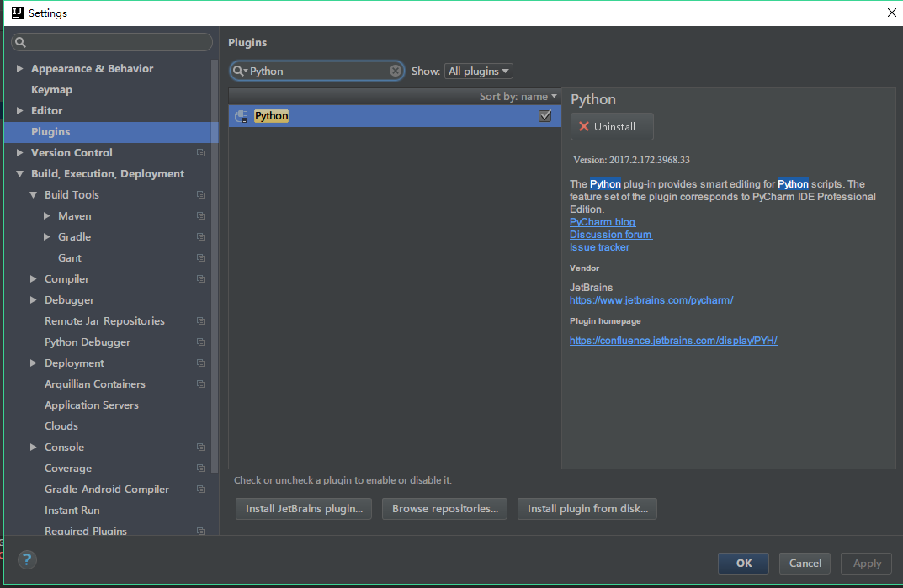Select the Plugins settings page
The width and height of the screenshot is (903, 588).
[111, 132]
